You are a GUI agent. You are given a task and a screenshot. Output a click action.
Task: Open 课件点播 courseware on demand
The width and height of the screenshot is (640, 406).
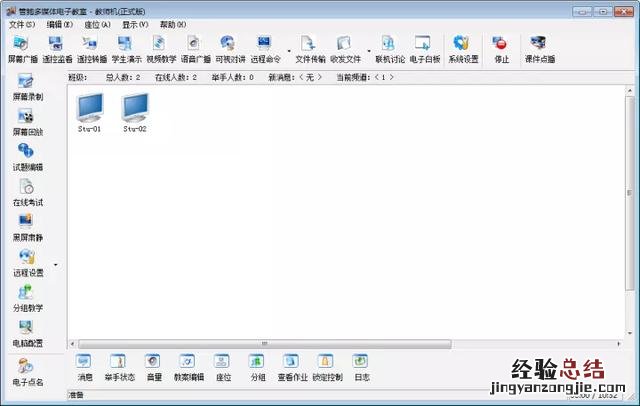540,49
